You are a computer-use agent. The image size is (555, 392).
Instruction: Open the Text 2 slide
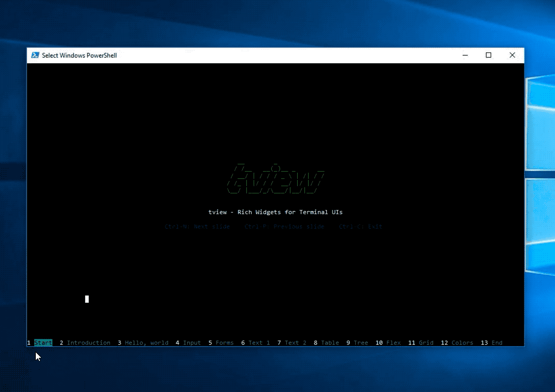tap(295, 342)
